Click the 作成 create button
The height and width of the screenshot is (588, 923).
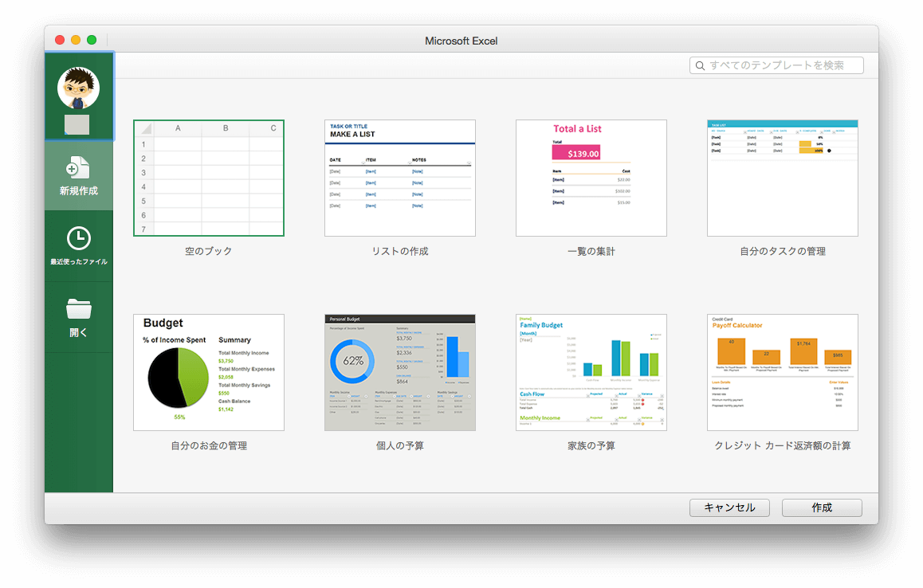[x=822, y=508]
